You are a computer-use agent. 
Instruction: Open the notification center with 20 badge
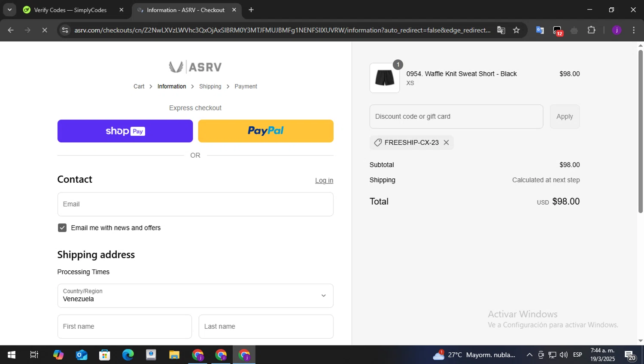click(x=630, y=356)
